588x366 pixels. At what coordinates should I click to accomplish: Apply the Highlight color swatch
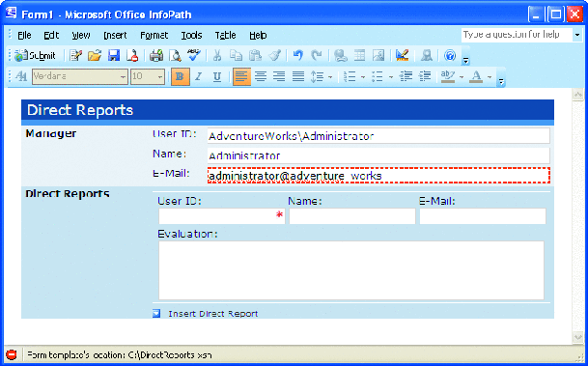tap(448, 76)
